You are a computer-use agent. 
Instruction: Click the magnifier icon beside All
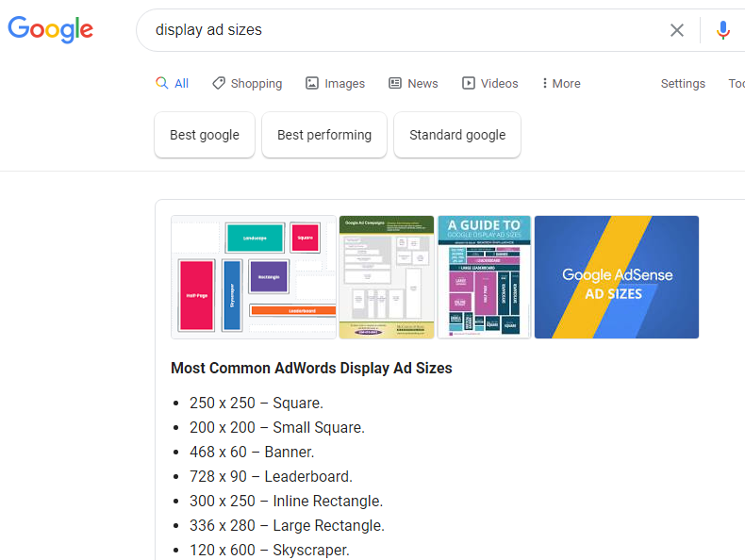[x=162, y=83]
